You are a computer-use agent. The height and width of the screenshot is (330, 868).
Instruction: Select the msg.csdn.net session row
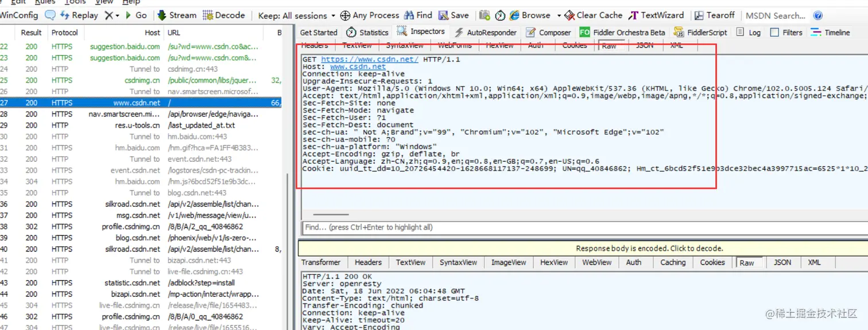(141, 215)
